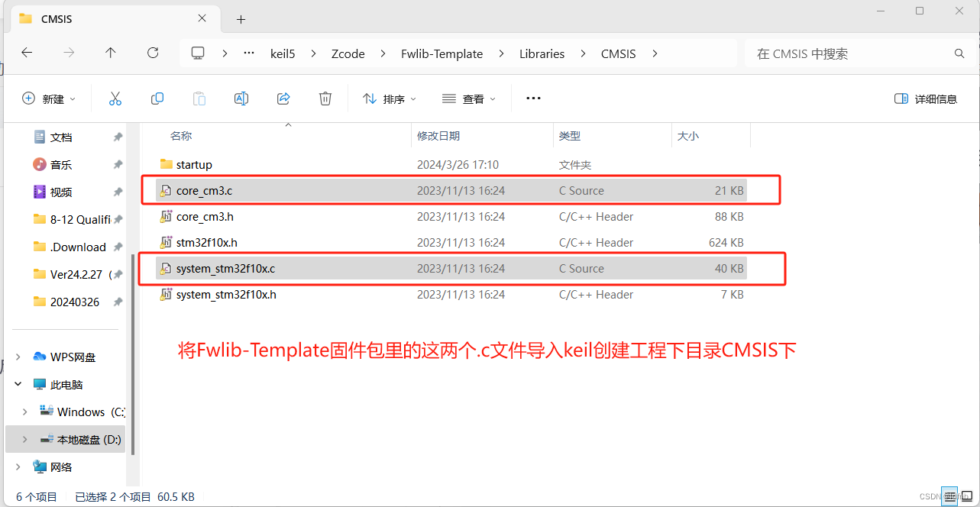Viewport: 980px width, 507px height.
Task: Click Zcode in the address breadcrumb
Action: [x=348, y=53]
